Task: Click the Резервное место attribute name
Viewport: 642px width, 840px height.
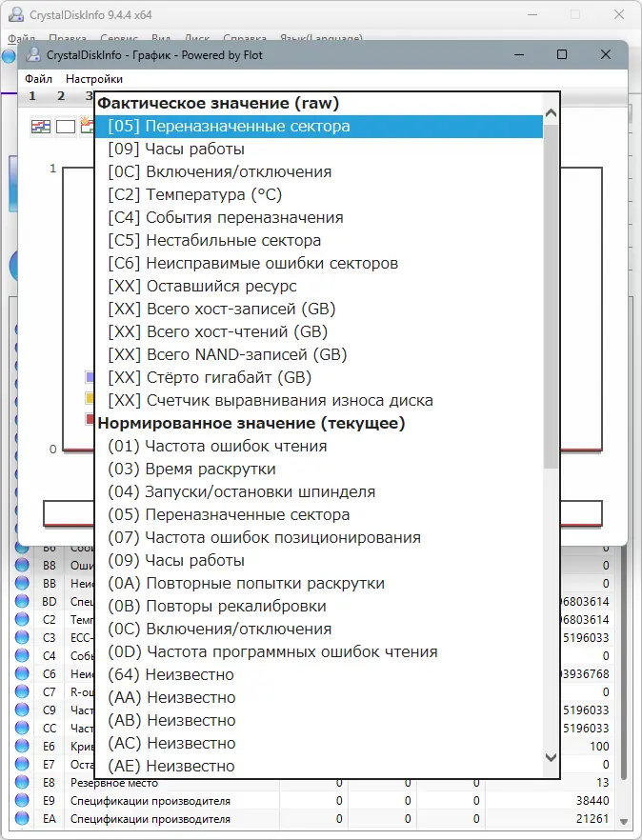Action: coord(114,783)
